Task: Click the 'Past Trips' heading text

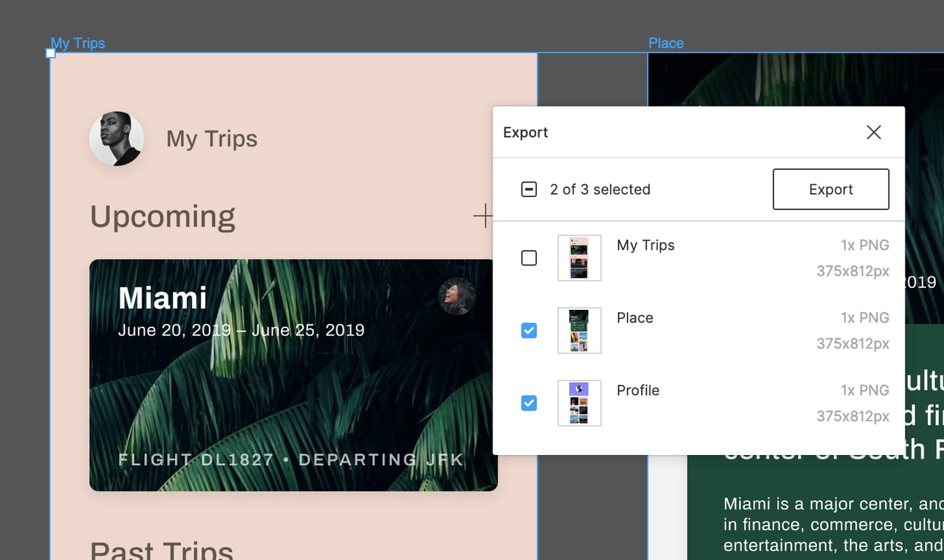Action: click(x=162, y=551)
